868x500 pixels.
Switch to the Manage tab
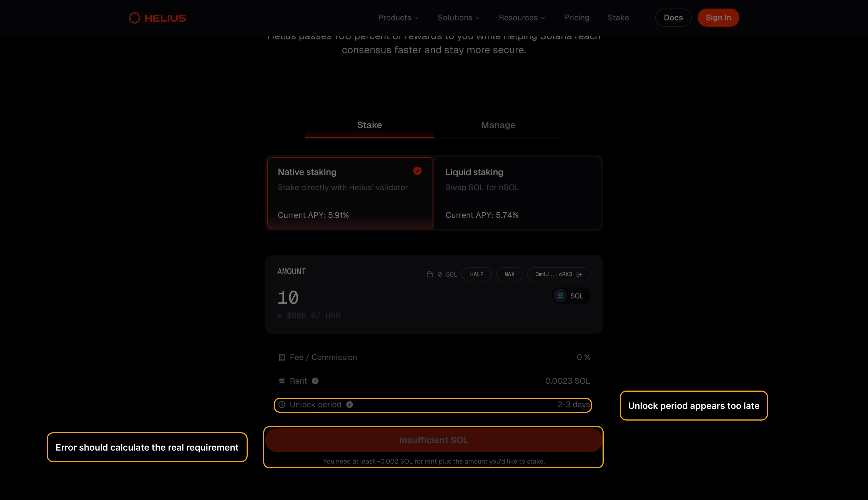(498, 125)
